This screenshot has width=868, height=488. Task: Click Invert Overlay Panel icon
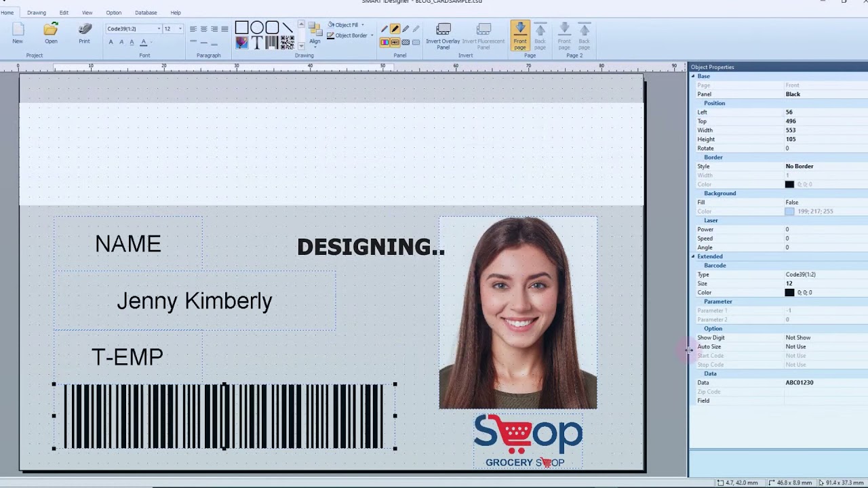pos(443,35)
